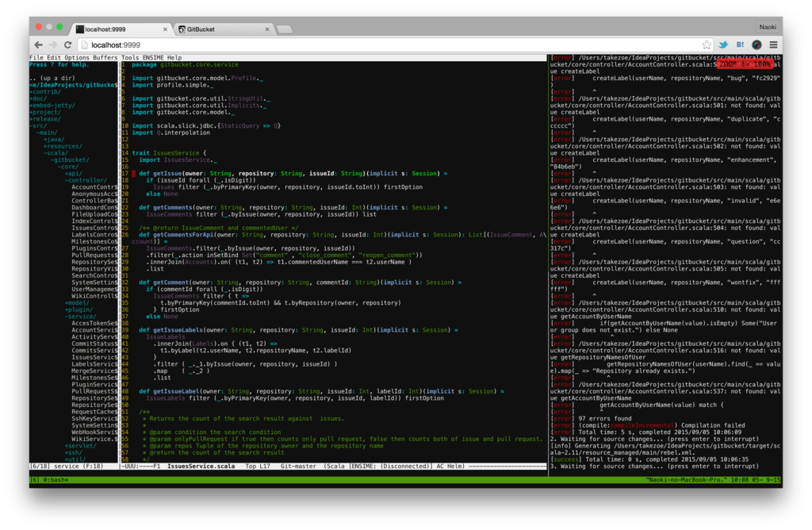Expand the +servlet/ folder

(x=80, y=446)
